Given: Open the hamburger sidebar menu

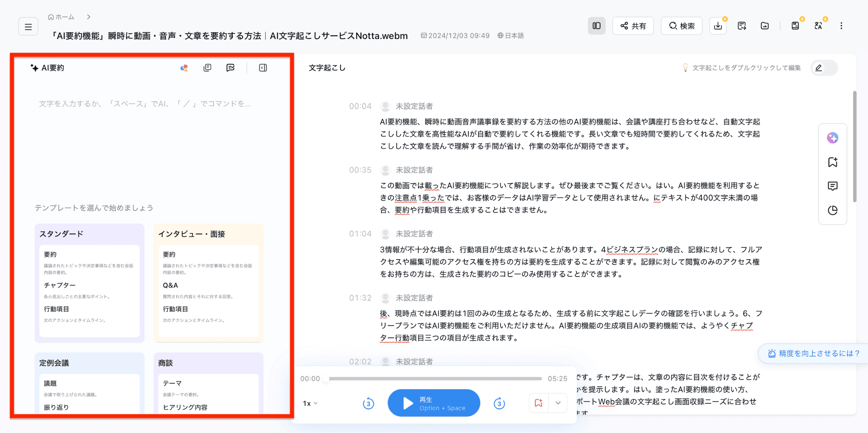Looking at the screenshot, I should (28, 27).
